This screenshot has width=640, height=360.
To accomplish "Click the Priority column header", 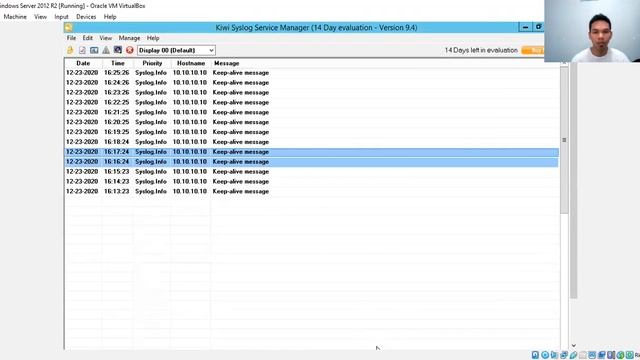I will pos(152,63).
